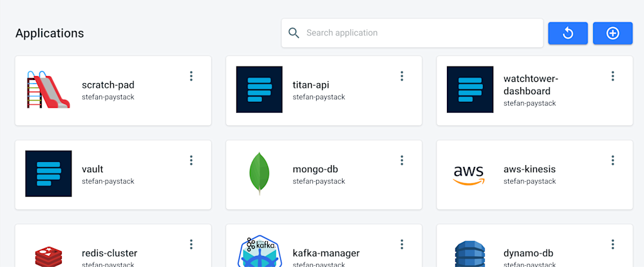
Task: Select the kafka-manager name text
Action: tap(326, 253)
